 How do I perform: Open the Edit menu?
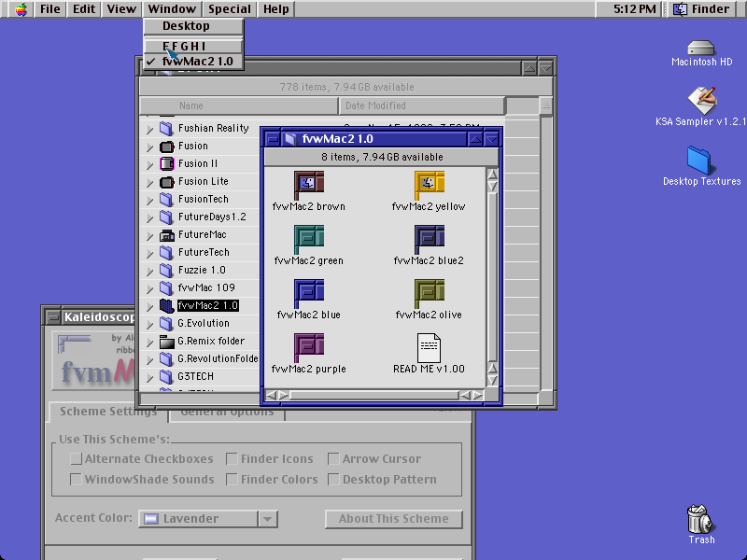[84, 9]
